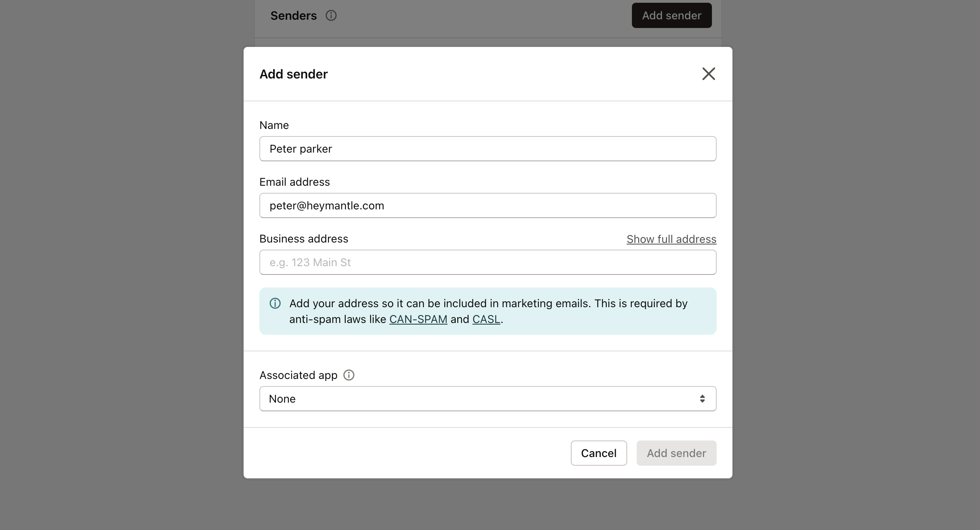Open the Associated app None dropdown

487,399
